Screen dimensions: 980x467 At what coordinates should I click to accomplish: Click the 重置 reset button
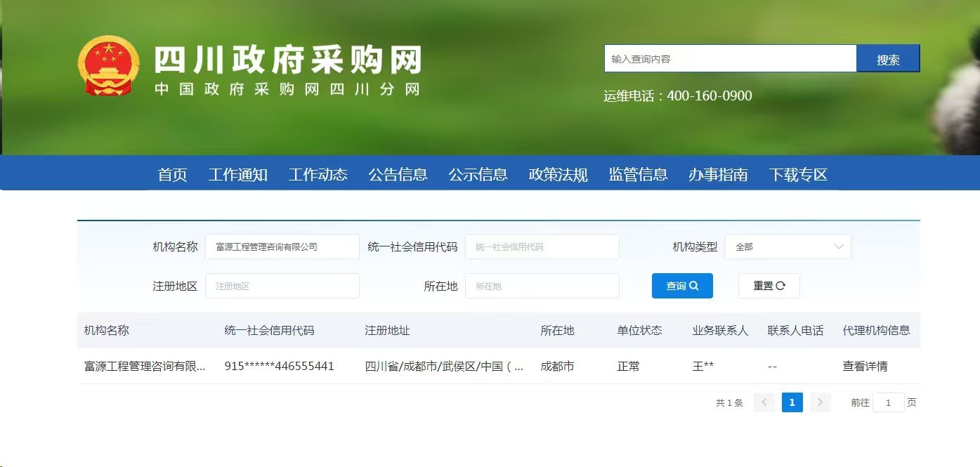[769, 286]
